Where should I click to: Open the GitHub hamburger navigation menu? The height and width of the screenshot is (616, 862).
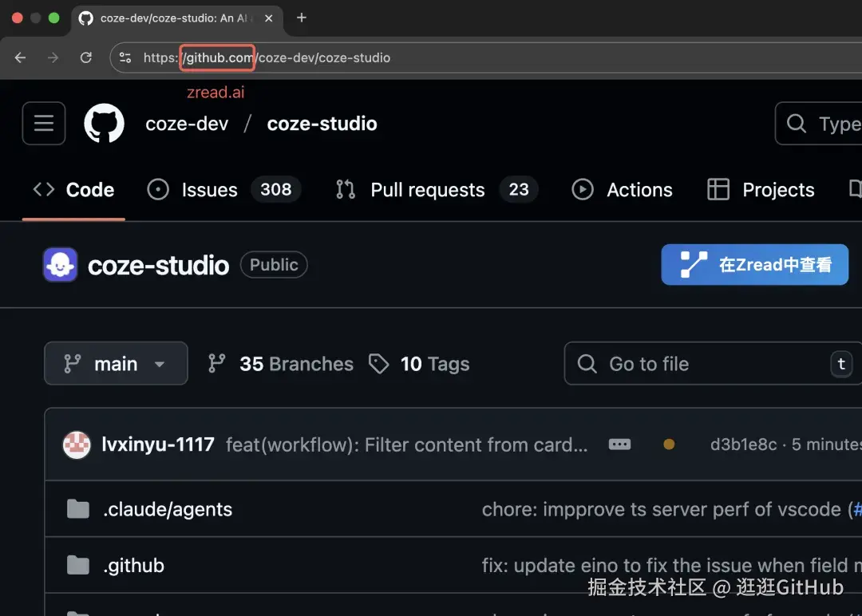44,123
